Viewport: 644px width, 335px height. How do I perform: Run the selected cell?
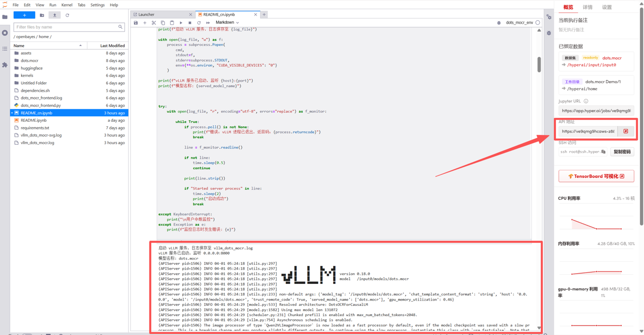point(181,22)
